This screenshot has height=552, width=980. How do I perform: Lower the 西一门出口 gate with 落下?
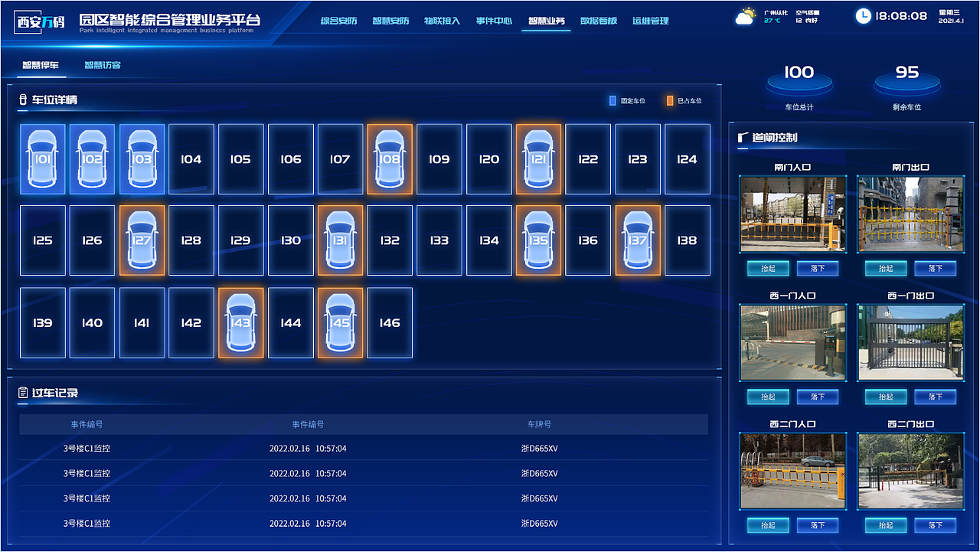click(936, 397)
